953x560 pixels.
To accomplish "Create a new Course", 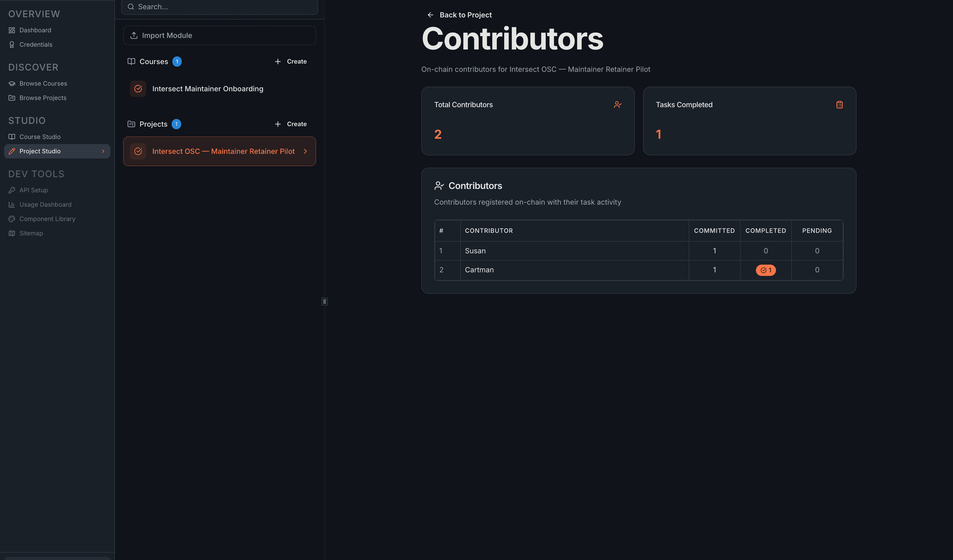I will click(290, 61).
